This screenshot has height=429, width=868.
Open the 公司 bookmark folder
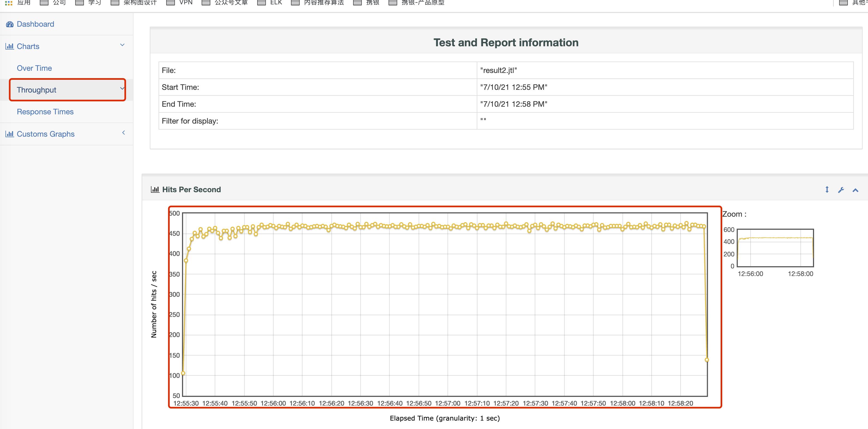[53, 3]
